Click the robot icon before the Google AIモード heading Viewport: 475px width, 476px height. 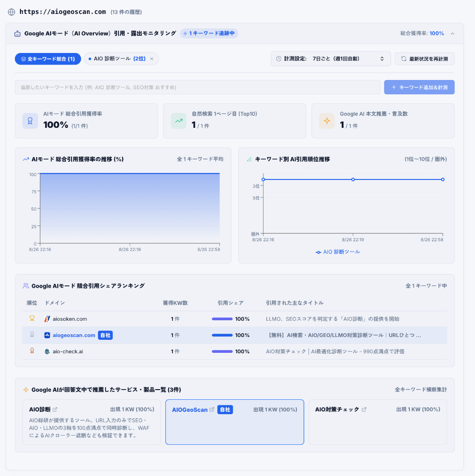pos(18,33)
